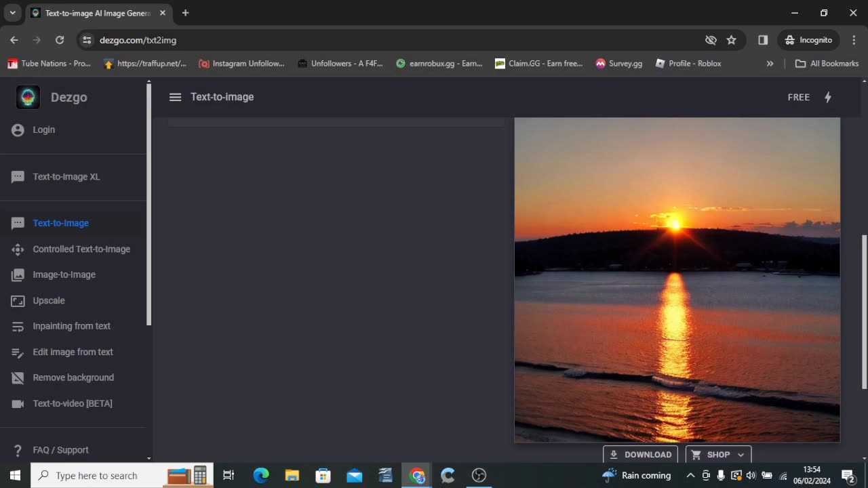
Task: Open the Windows Start menu
Action: coord(15,475)
